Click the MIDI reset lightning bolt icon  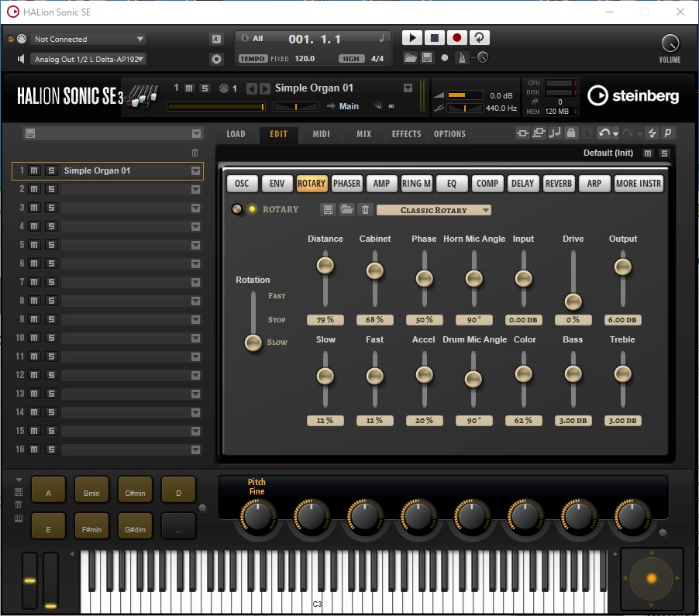[653, 132]
